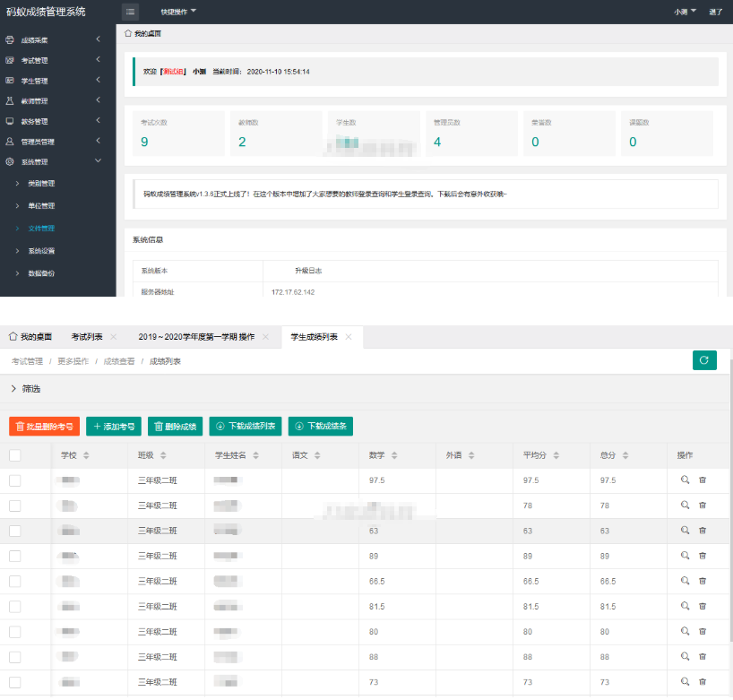Open the 文件管理 sidebar item
The width and height of the screenshot is (733, 700).
(41, 229)
